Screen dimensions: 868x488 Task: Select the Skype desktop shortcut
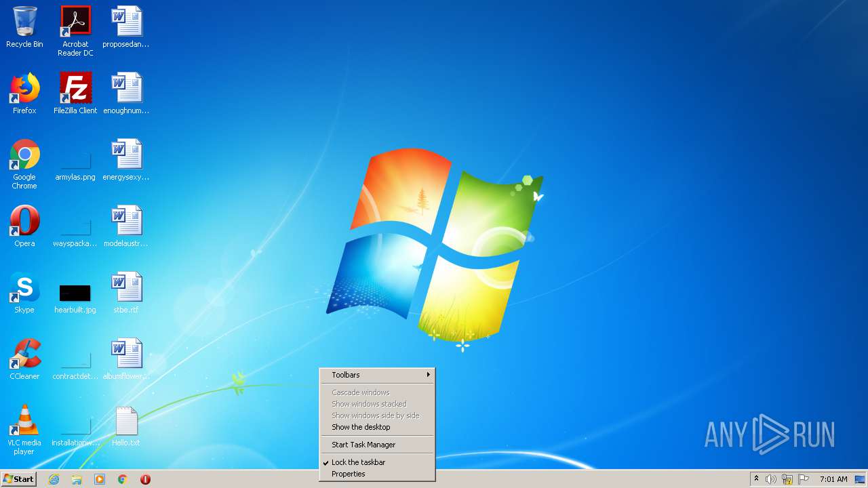click(x=24, y=293)
